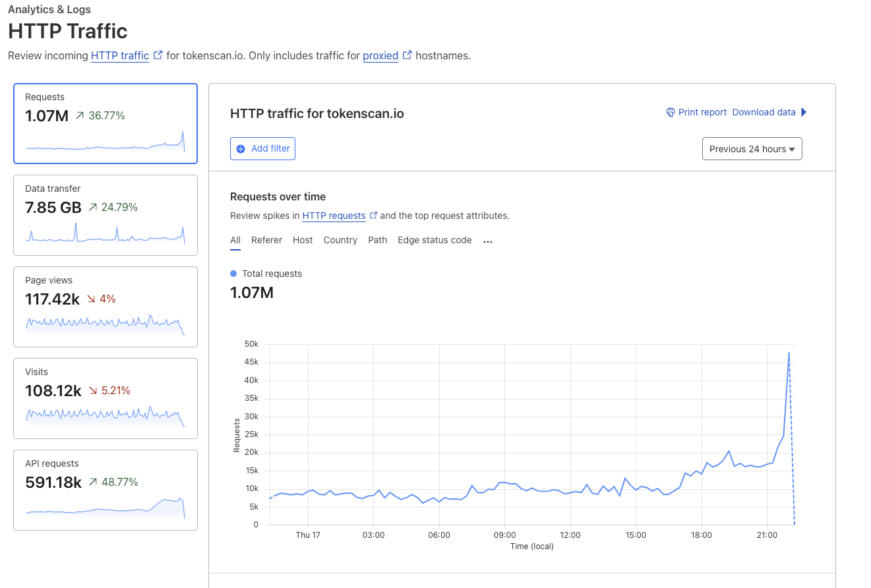Click the Time (local) axis title
This screenshot has width=871, height=588.
point(532,546)
